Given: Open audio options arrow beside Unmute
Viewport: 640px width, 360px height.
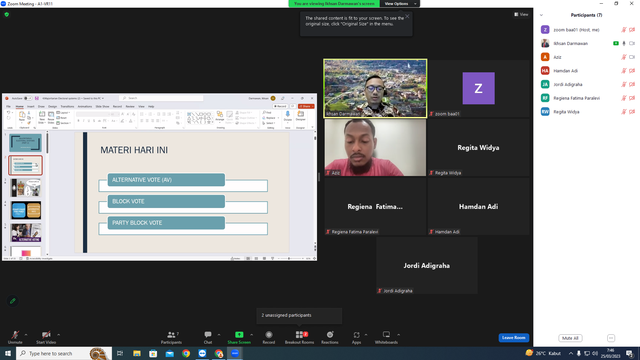Looking at the screenshot, I should pos(26,335).
